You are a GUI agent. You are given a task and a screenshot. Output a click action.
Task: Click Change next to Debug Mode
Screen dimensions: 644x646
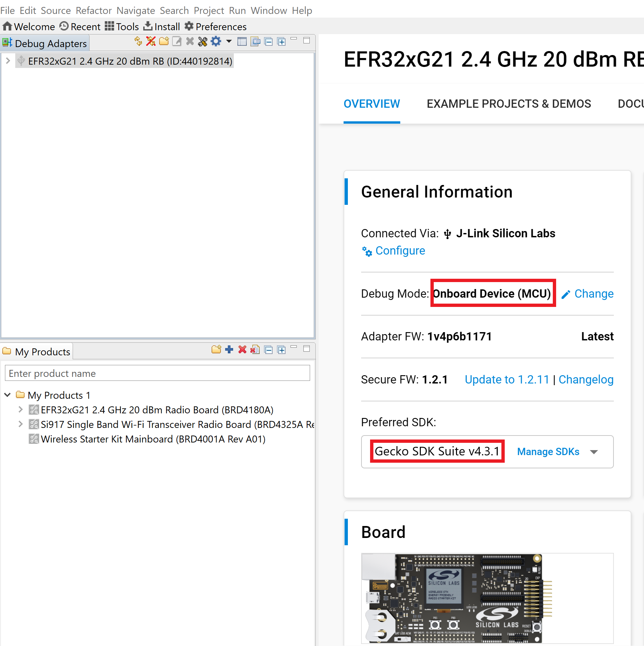pos(594,294)
